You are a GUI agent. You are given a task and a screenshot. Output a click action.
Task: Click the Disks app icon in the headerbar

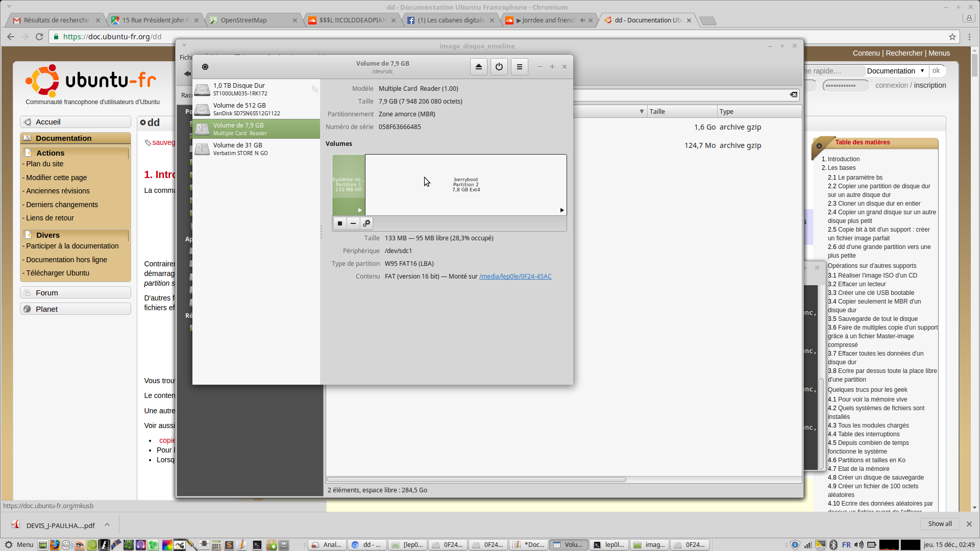pyautogui.click(x=205, y=67)
